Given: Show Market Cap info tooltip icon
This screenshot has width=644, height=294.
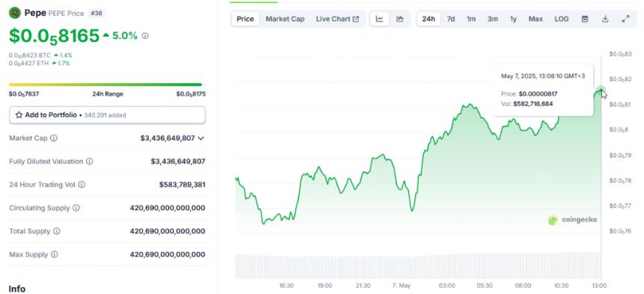Looking at the screenshot, I should (53, 138).
